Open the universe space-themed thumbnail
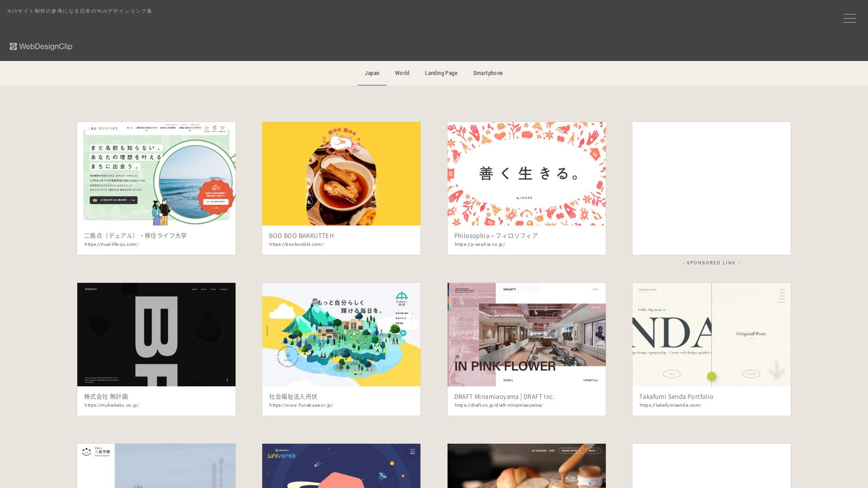Image resolution: width=868 pixels, height=488 pixels. click(x=341, y=466)
